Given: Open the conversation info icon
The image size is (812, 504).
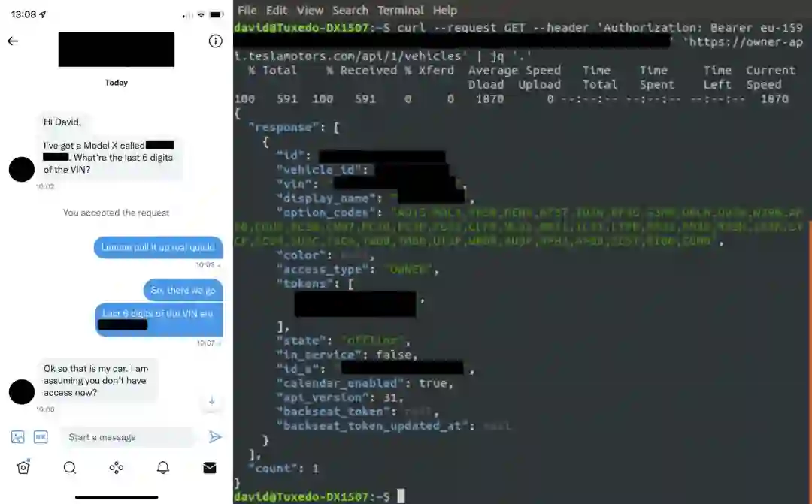Looking at the screenshot, I should point(216,41).
